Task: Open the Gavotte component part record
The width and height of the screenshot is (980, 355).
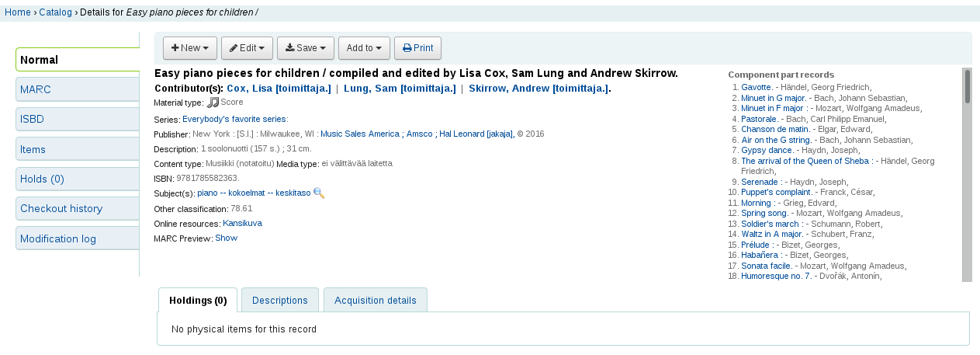Action: coord(756,88)
